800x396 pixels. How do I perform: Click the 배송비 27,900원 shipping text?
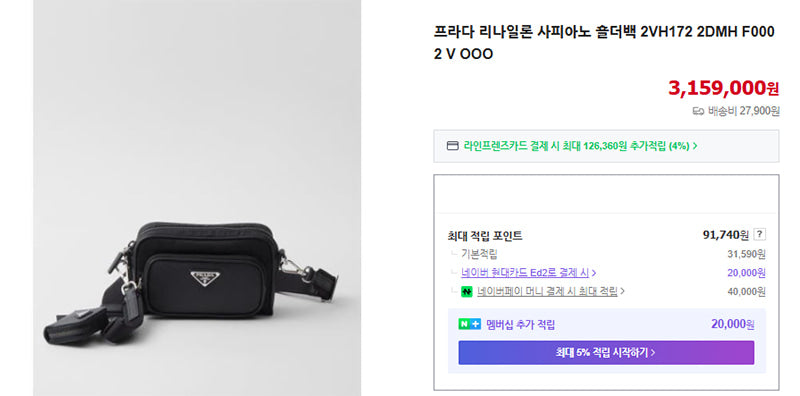click(743, 111)
